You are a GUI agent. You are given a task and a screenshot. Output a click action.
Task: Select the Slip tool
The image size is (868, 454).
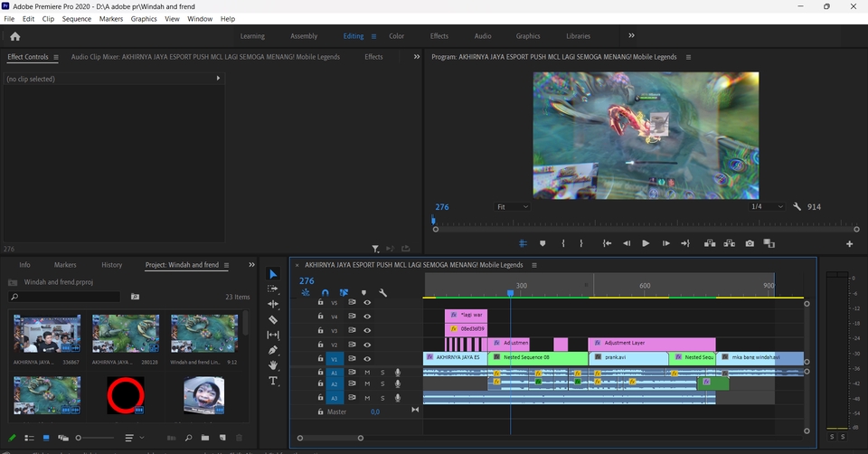point(273,335)
